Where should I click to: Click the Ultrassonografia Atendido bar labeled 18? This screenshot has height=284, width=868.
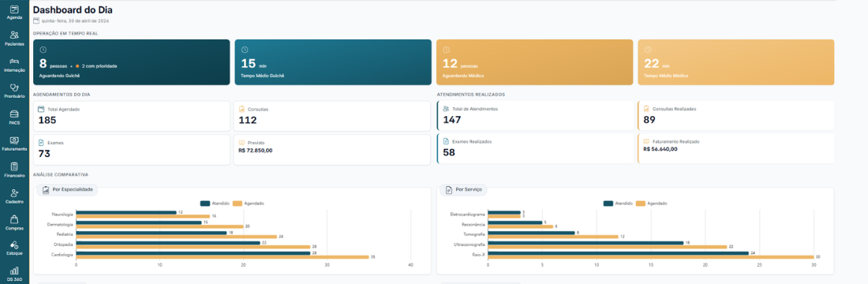coord(586,242)
